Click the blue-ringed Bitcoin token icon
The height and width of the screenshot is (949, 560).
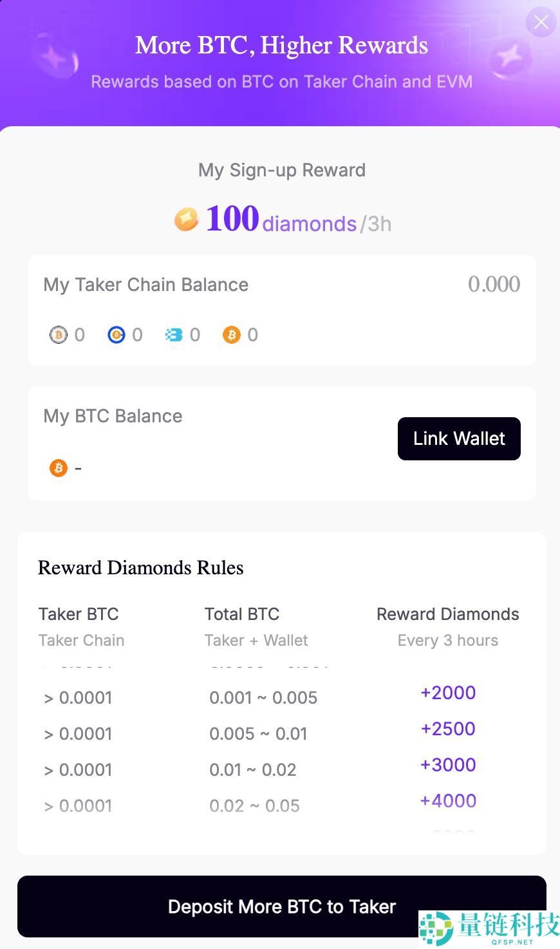[x=116, y=335]
